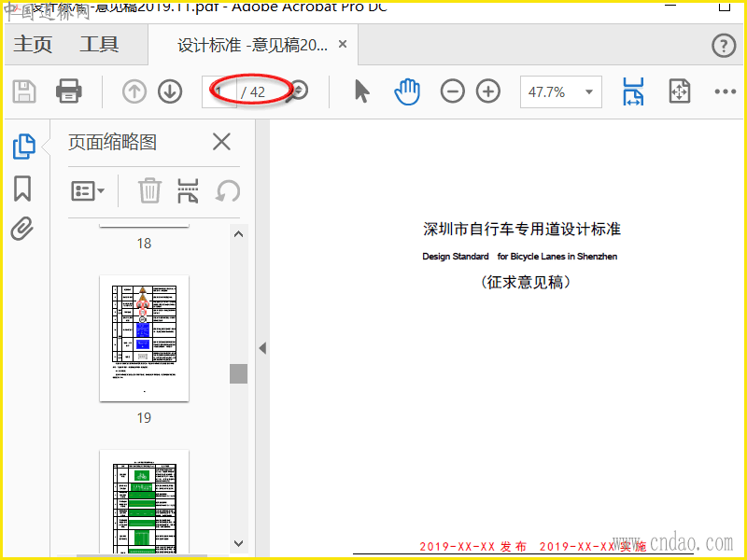Image resolution: width=747 pixels, height=560 pixels.
Task: Click the title 深圳市自行车专用道设计标准
Action: (522, 229)
